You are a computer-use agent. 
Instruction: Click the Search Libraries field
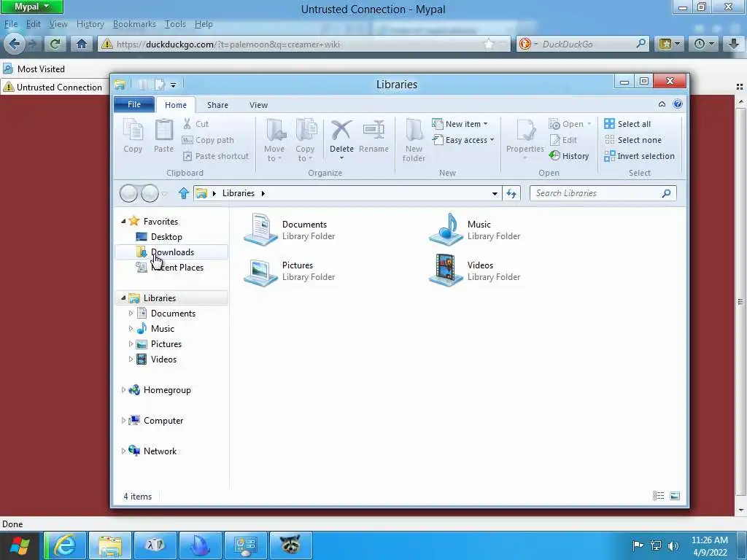(603, 193)
